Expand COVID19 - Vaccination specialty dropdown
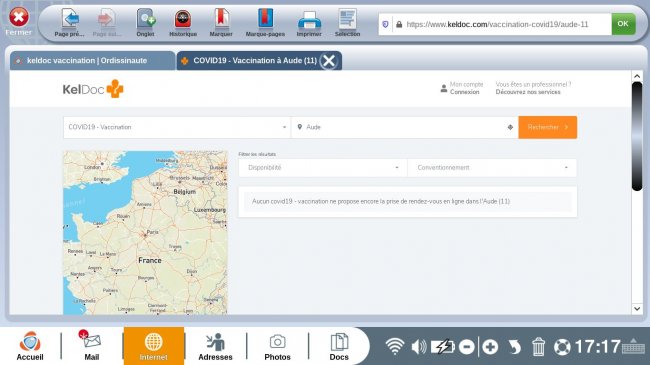Image resolution: width=650 pixels, height=365 pixels. pos(177,127)
